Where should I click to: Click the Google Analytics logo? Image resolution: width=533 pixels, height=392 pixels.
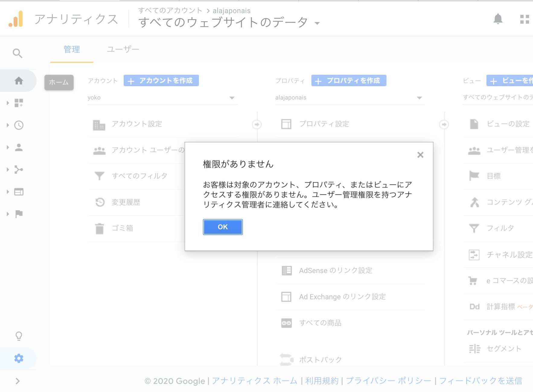click(x=16, y=19)
